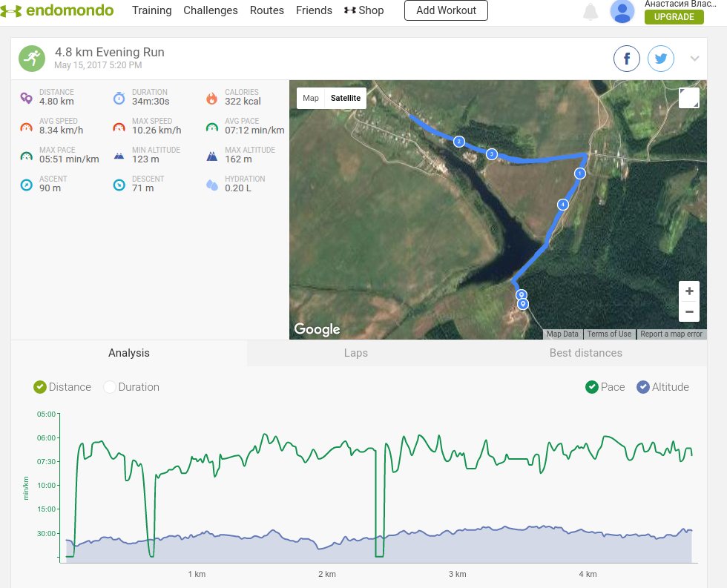Click the user profile avatar

(x=622, y=11)
